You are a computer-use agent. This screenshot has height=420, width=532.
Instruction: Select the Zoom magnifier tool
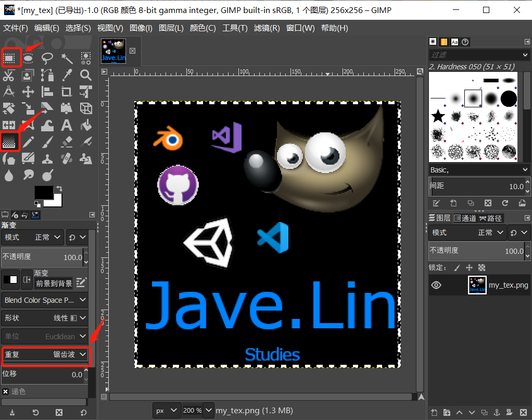(x=85, y=75)
